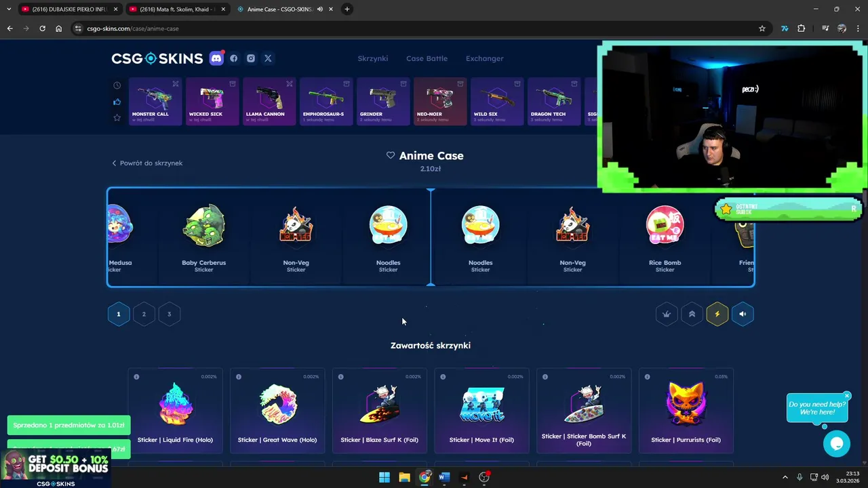Click the deposit bonus banner

(x=56, y=469)
